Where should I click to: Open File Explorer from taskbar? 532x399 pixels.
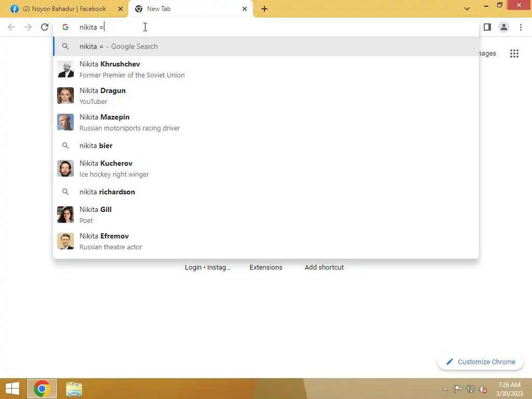point(74,389)
